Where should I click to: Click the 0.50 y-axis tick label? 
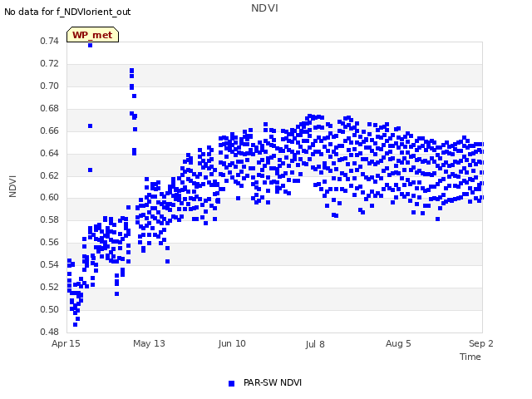point(50,309)
